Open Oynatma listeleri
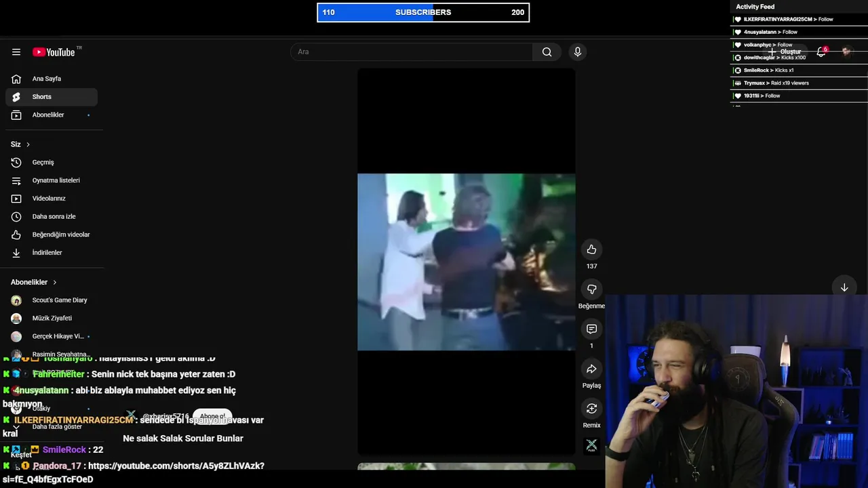 point(52,180)
